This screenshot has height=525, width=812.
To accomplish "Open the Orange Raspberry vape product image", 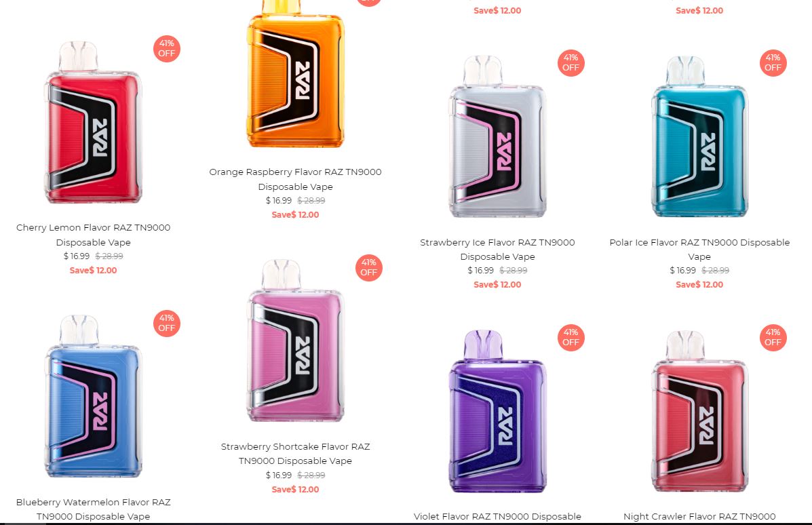I will click(x=295, y=74).
